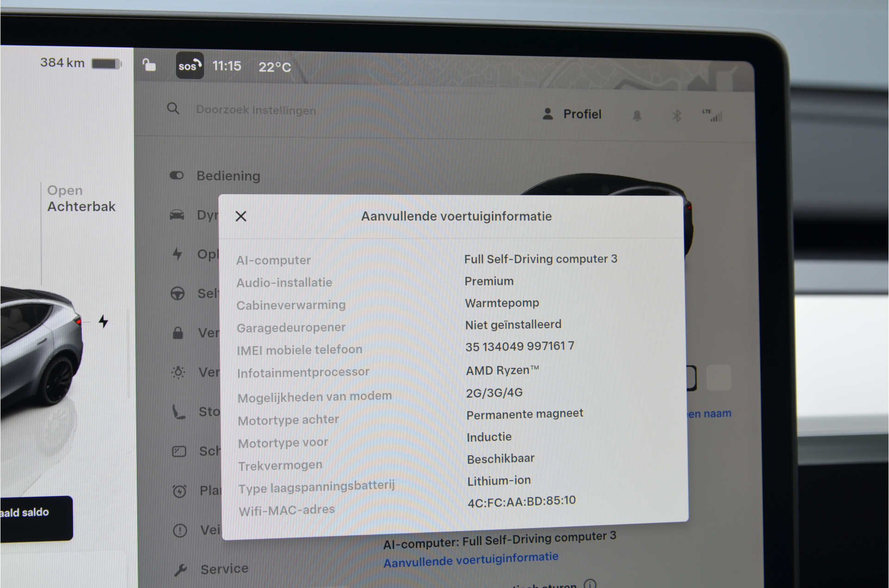This screenshot has width=889, height=588.
Task: Select the Bediening menu item
Action: pyautogui.click(x=228, y=176)
